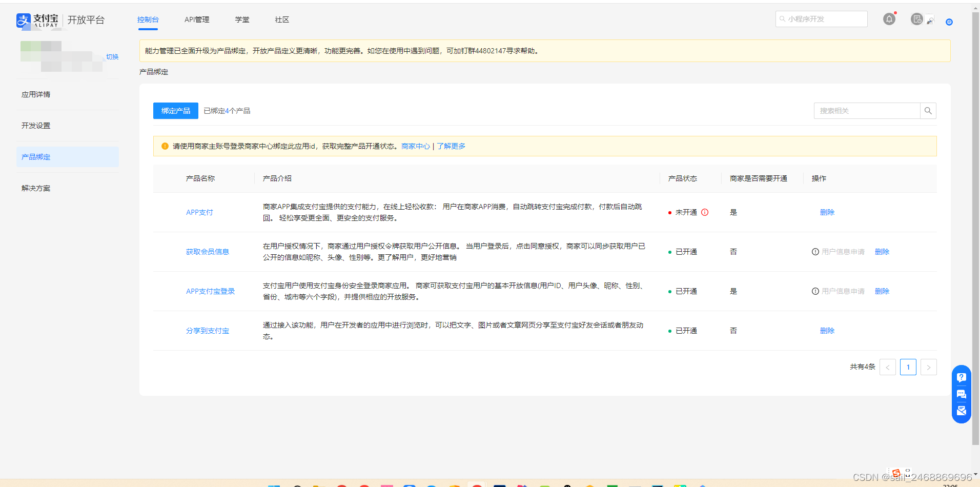Click the 产品状态 column header
980x487 pixels.
[683, 178]
